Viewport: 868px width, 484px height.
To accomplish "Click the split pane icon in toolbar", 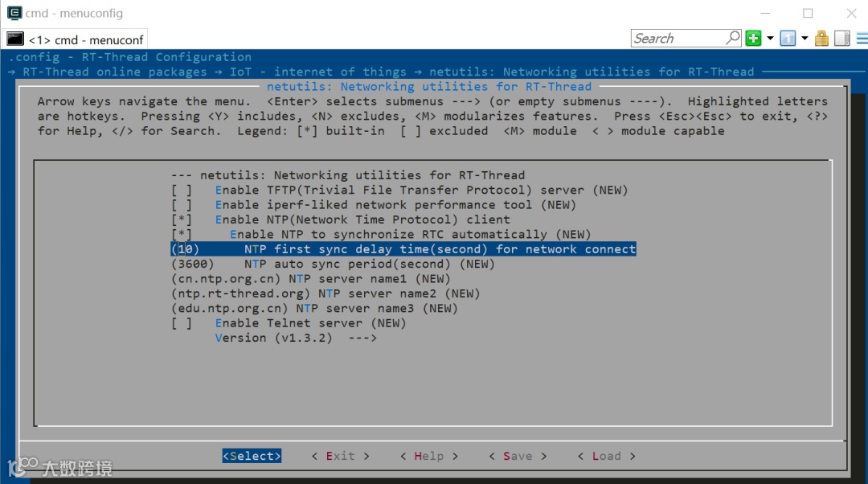I will [842, 39].
